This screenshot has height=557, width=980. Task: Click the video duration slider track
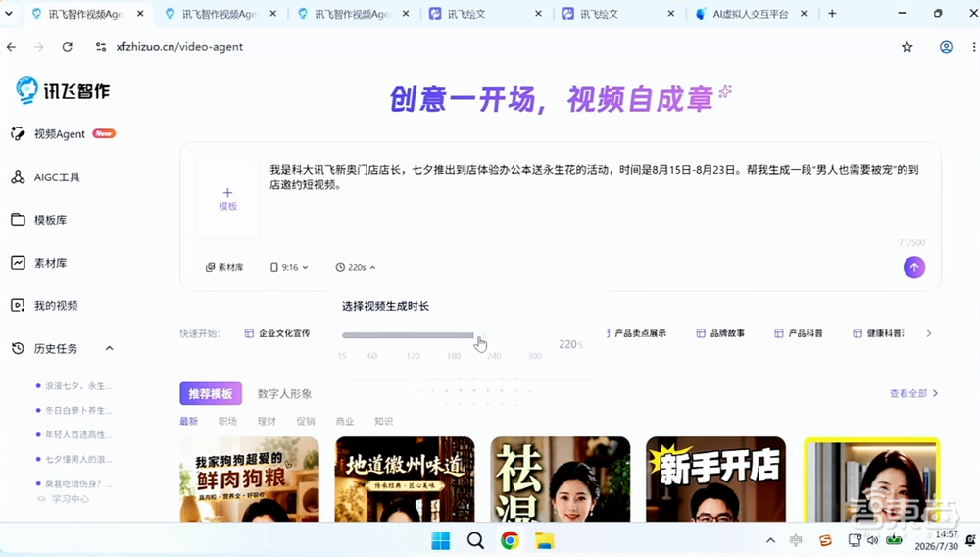[439, 335]
